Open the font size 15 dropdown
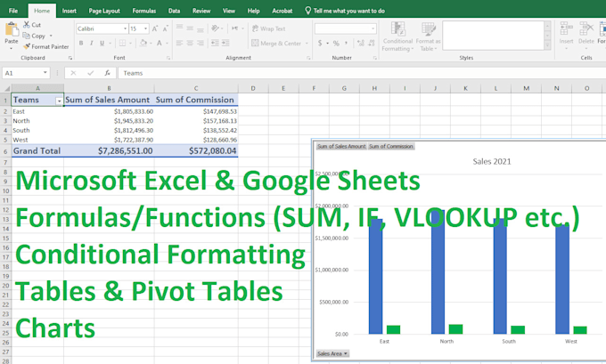The height and width of the screenshot is (364, 606). tap(145, 28)
